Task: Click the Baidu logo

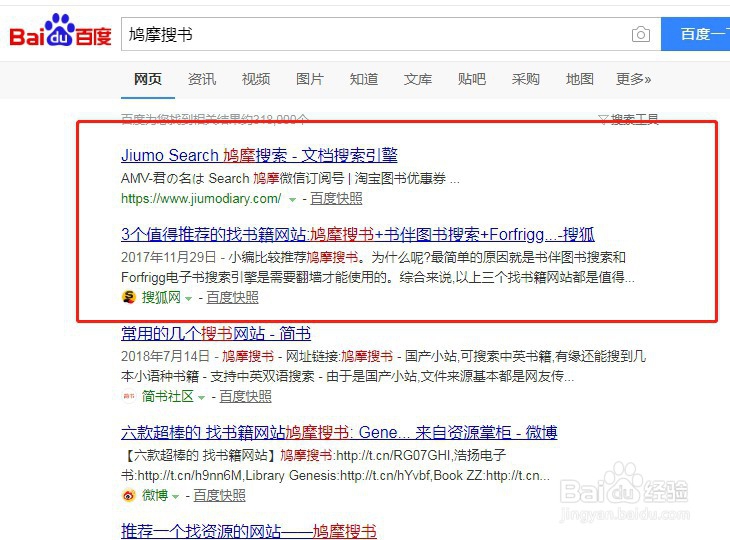Action: [61, 31]
